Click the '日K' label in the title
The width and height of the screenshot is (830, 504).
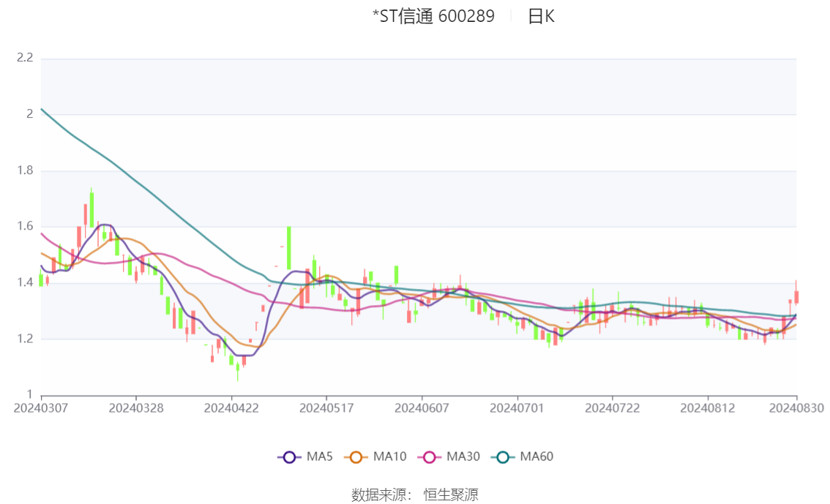pyautogui.click(x=541, y=16)
